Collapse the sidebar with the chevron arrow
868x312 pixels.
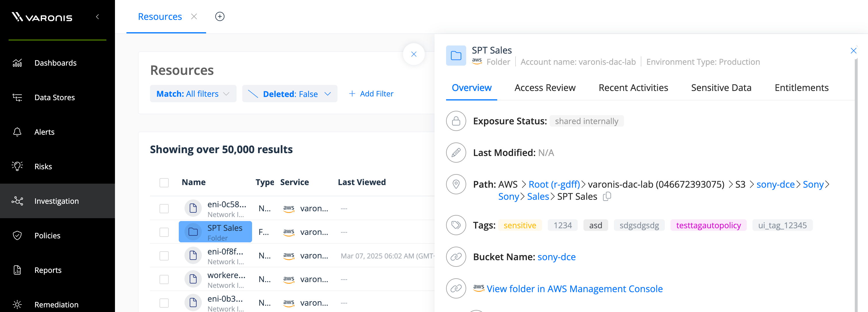[x=97, y=16]
